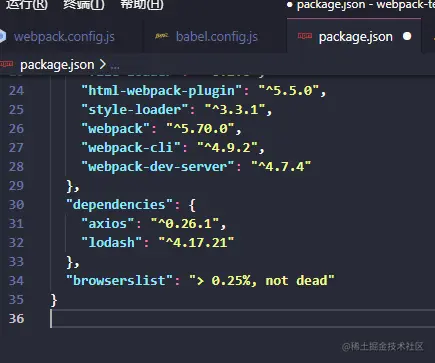Select the package.json editor tab
The width and height of the screenshot is (435, 363).
pos(355,37)
